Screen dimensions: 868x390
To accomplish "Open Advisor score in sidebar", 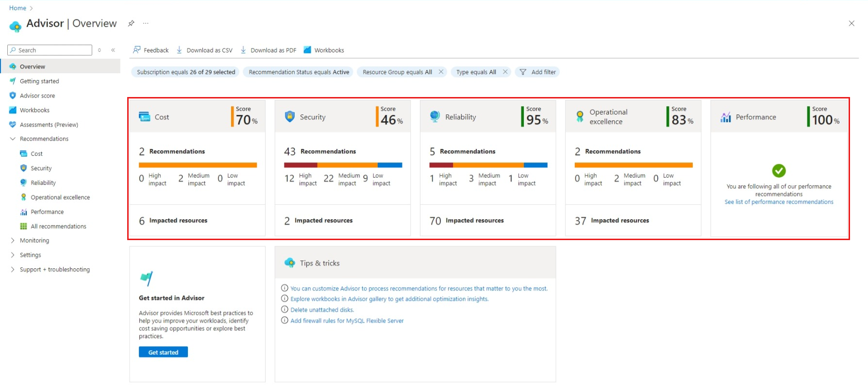I will (37, 96).
